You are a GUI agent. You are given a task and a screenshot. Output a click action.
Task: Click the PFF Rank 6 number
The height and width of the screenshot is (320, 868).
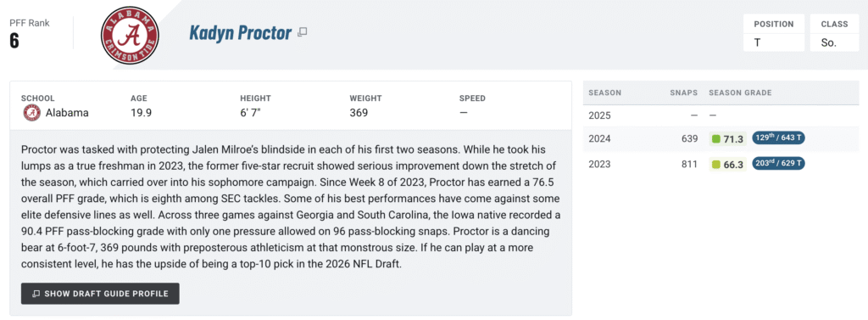(x=14, y=41)
